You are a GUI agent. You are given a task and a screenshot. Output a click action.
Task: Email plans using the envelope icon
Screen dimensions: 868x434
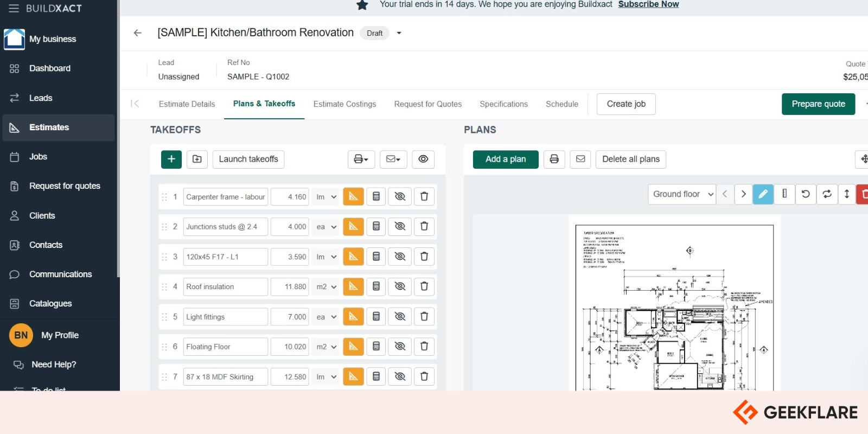(x=580, y=159)
